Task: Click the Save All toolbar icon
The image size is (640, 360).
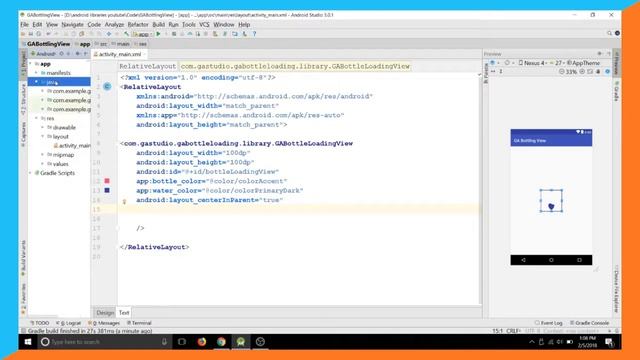Action: point(31,34)
